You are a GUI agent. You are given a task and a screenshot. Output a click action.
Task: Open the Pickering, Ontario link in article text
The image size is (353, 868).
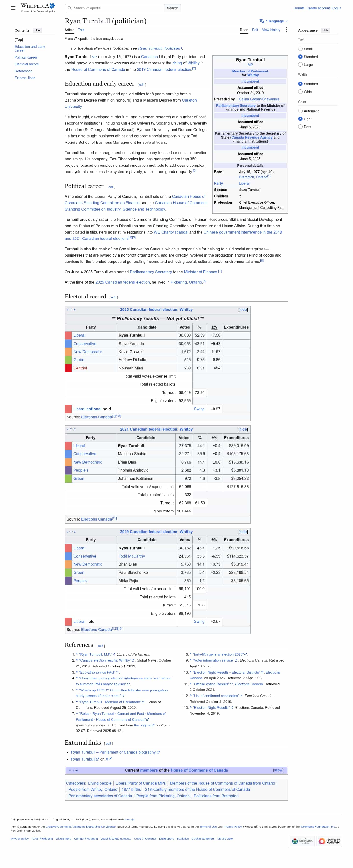pos(186,282)
